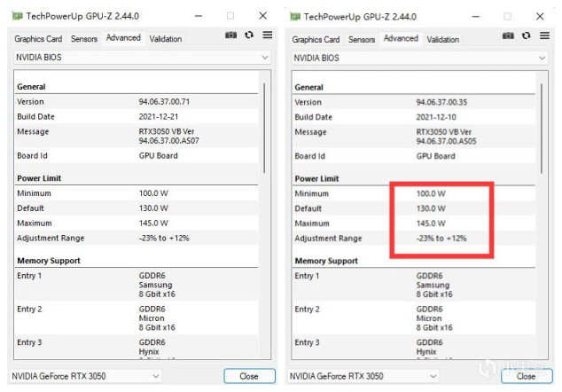
Task: Click message text ending AS05
Action: (446, 137)
